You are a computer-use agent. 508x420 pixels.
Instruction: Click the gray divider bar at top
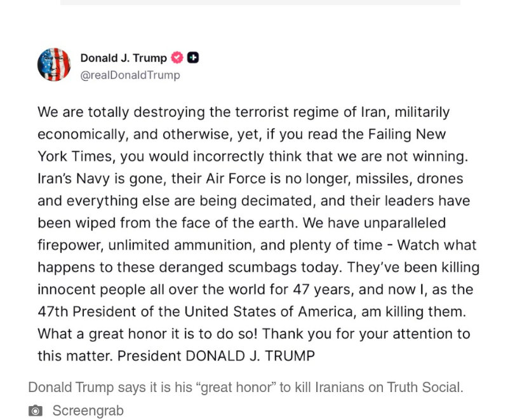(260, 3)
